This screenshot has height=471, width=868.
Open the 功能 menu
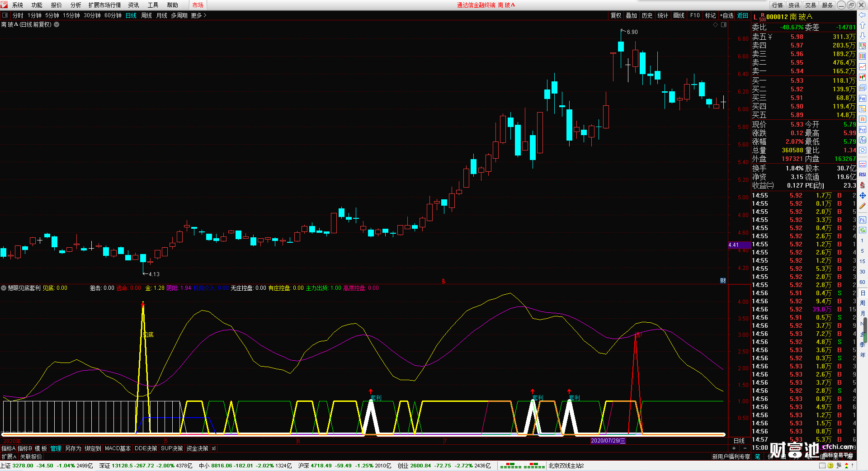[x=37, y=5]
